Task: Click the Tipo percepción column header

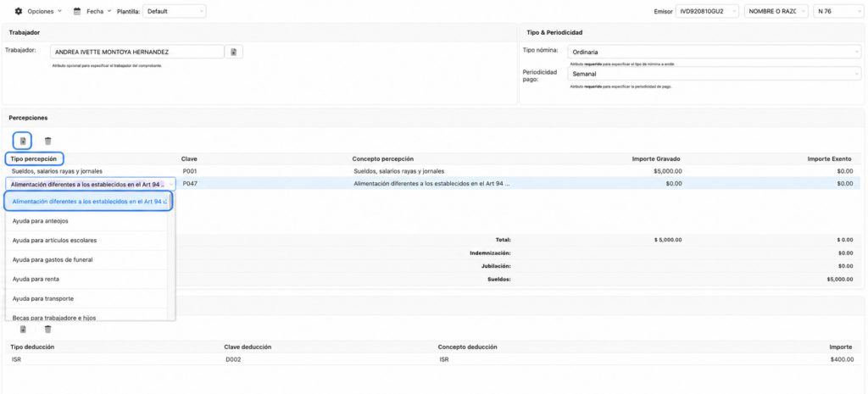Action: pyautogui.click(x=34, y=158)
